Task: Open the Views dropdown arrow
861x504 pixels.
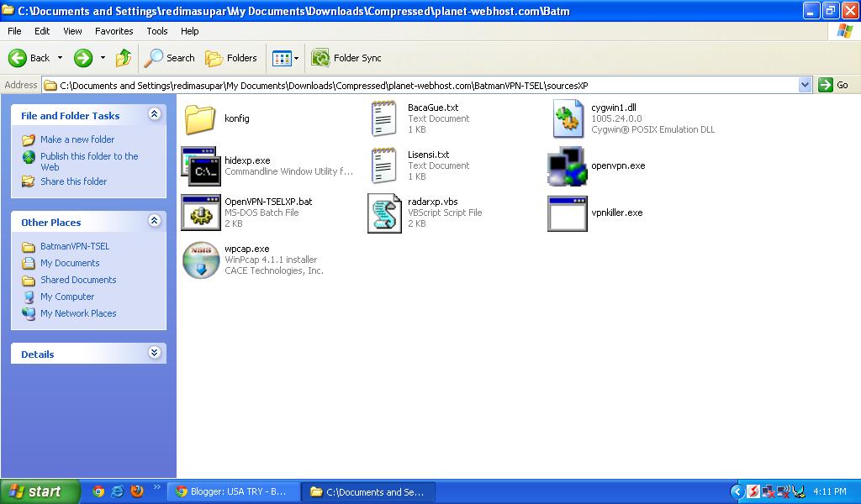Action: (x=296, y=58)
